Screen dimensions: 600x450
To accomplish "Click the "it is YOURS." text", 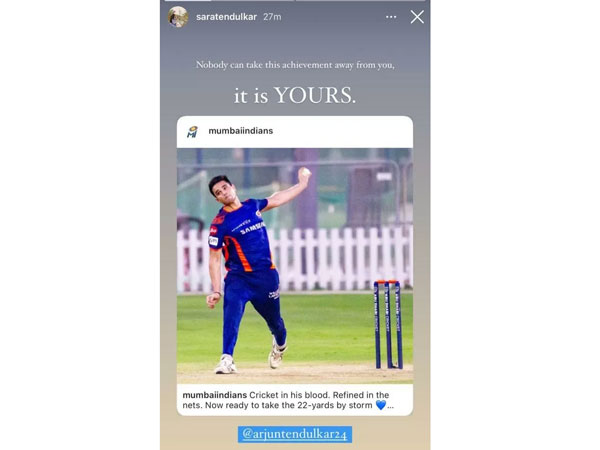I will point(295,95).
